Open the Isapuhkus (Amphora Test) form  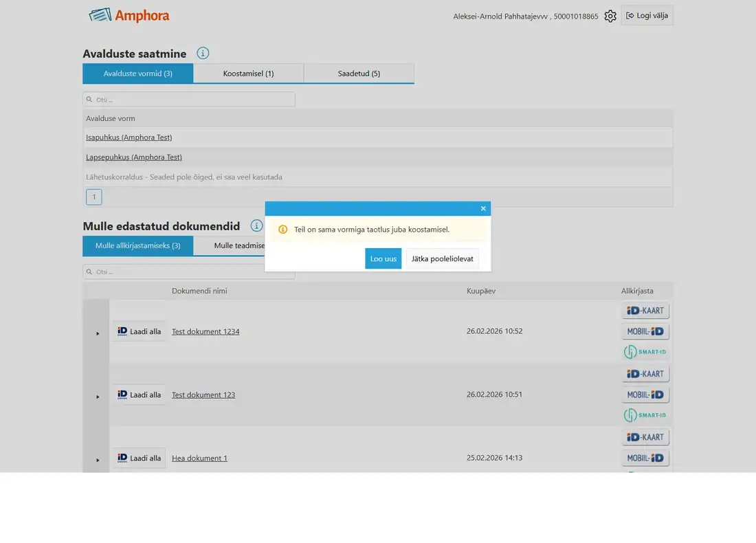pyautogui.click(x=129, y=137)
